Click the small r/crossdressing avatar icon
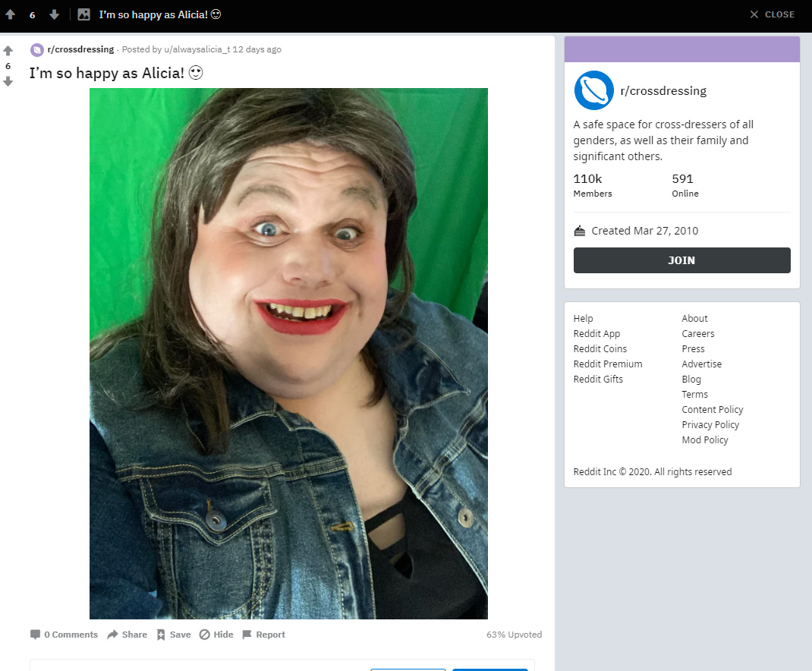 (x=36, y=50)
